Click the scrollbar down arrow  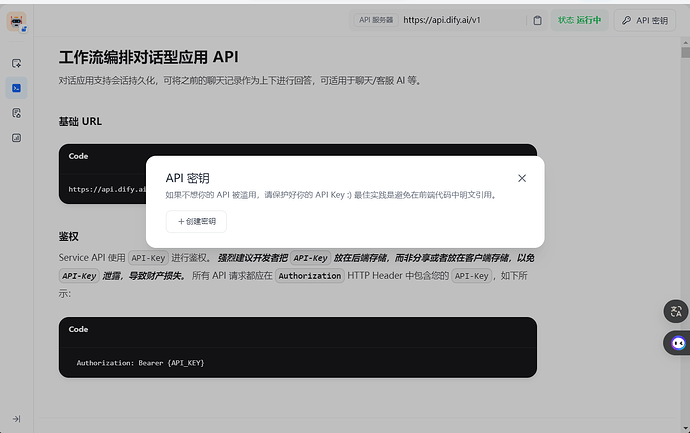point(685,428)
